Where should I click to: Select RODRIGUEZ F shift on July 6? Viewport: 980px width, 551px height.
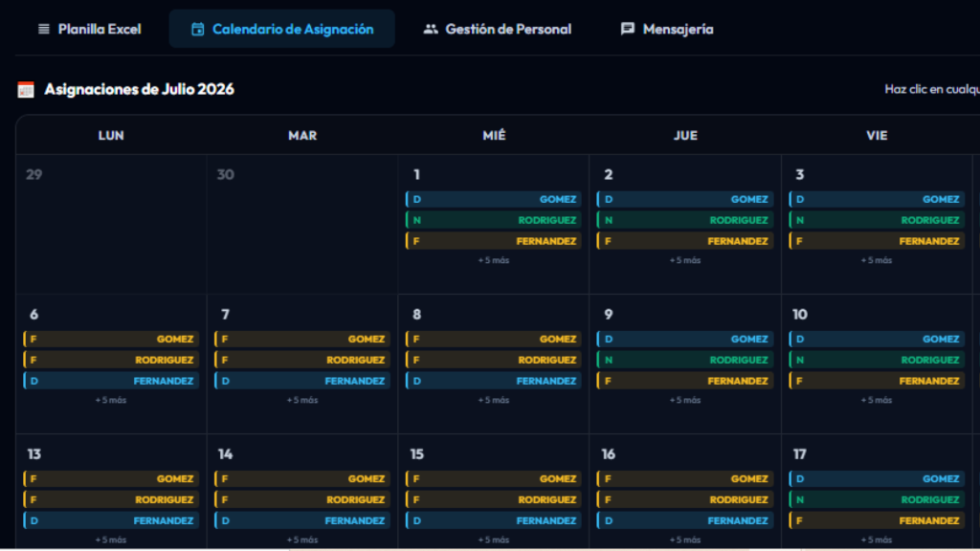tap(111, 361)
